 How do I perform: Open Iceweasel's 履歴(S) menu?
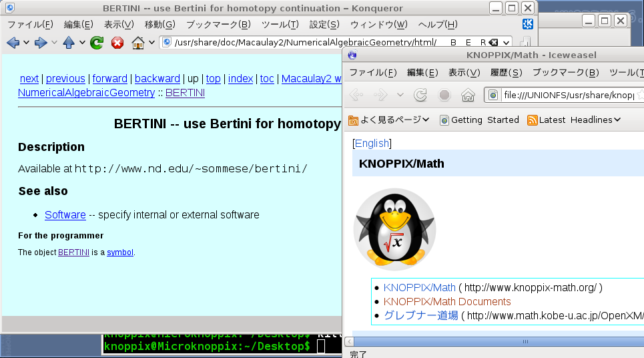click(507, 73)
